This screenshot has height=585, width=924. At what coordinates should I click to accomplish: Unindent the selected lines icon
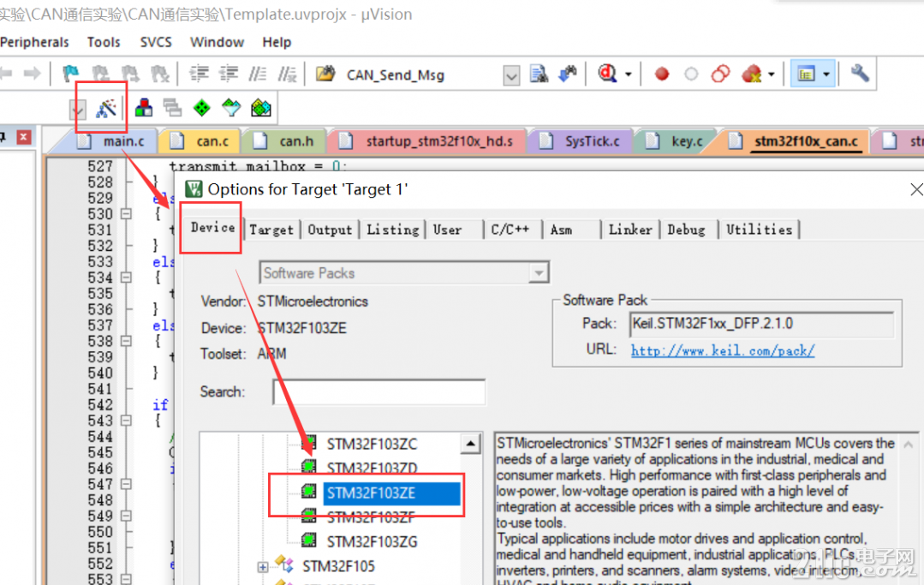click(x=229, y=74)
